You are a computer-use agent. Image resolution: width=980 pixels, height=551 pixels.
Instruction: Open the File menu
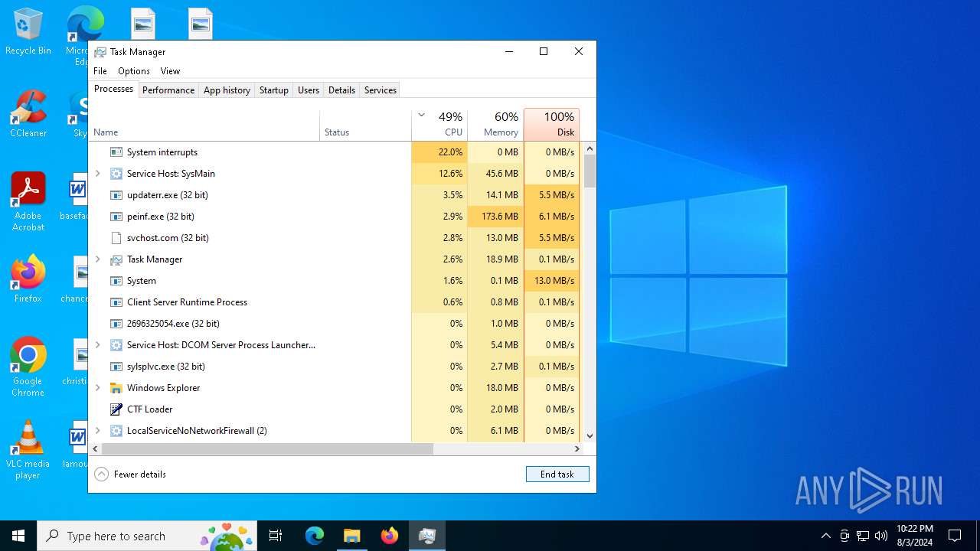pyautogui.click(x=100, y=71)
